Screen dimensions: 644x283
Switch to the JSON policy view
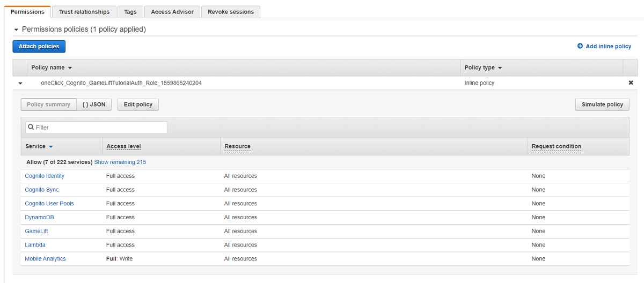[x=94, y=105]
